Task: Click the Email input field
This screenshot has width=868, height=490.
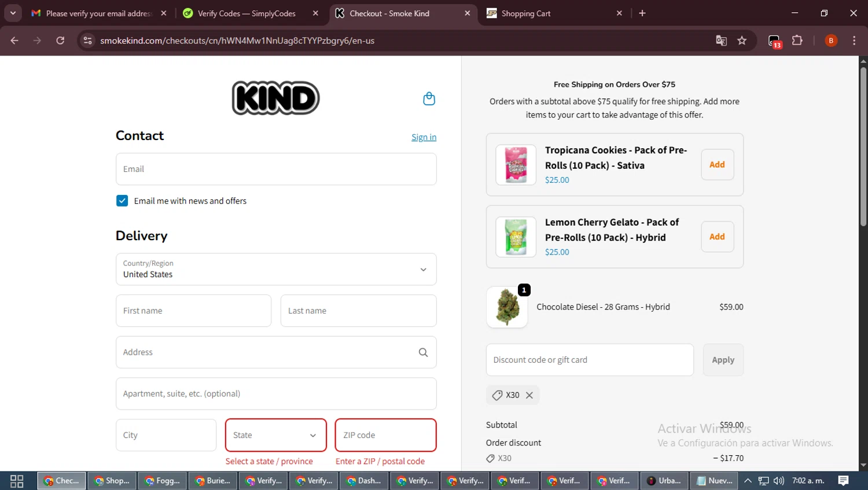Action: (276, 169)
